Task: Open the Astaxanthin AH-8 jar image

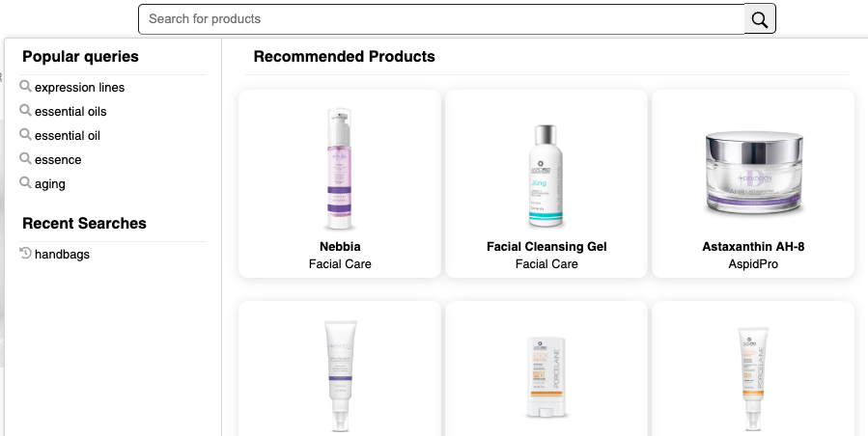Action: click(753, 174)
